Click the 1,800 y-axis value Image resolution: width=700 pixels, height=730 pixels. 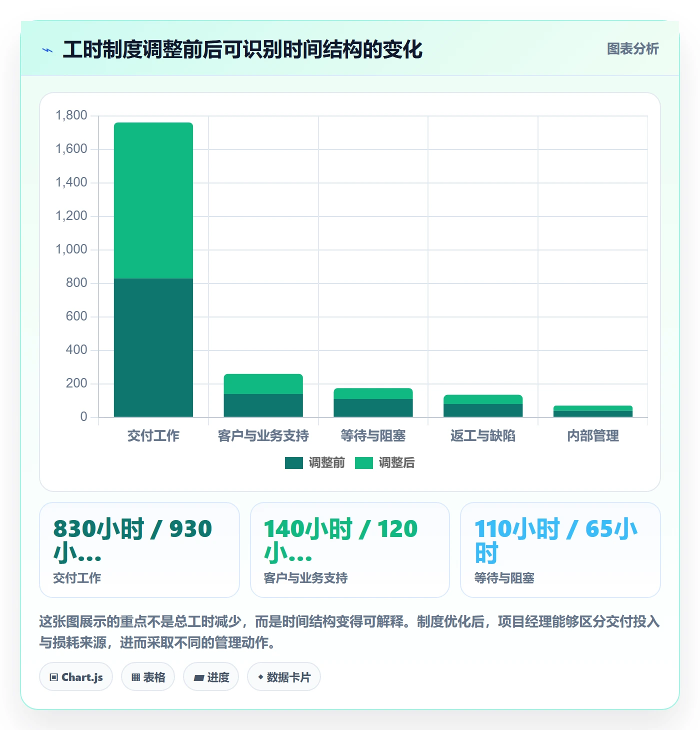coord(71,115)
